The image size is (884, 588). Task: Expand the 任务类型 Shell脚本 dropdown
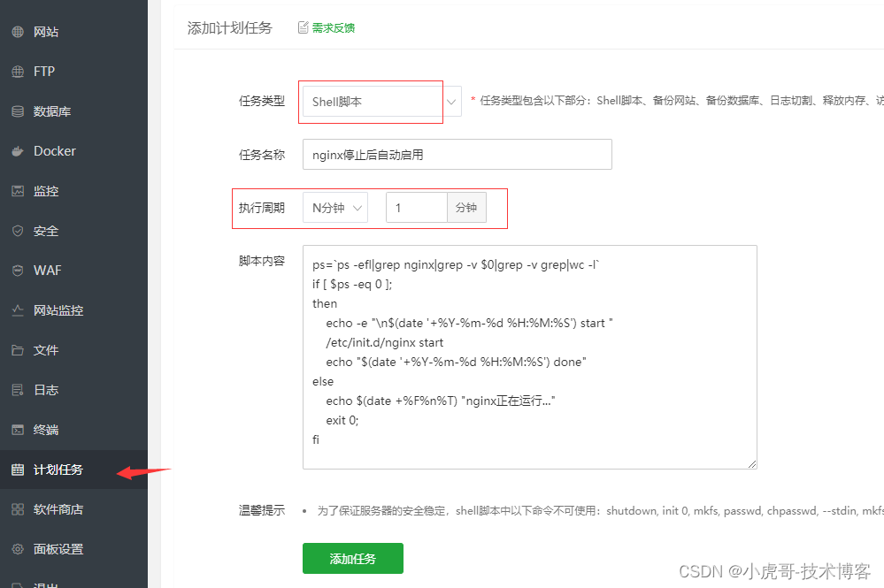coord(381,102)
